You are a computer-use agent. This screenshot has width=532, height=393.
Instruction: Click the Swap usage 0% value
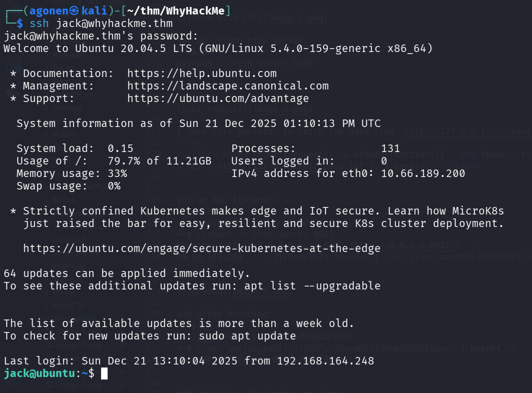(x=114, y=186)
